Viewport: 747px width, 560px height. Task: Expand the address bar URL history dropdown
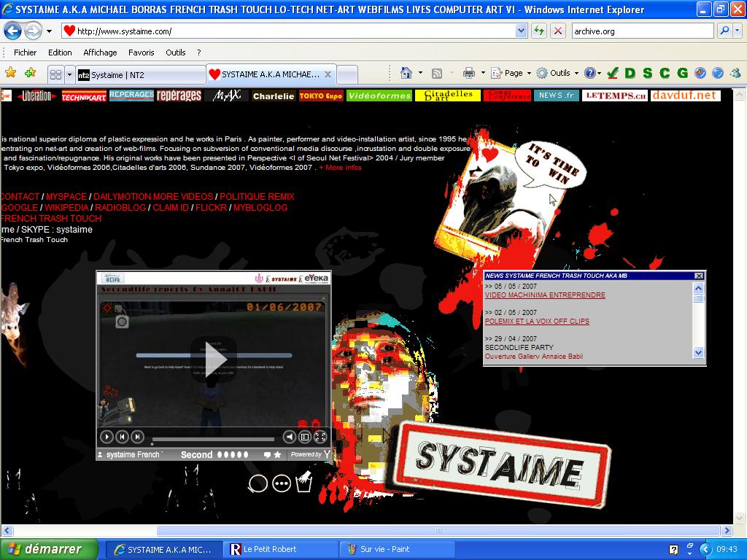521,31
